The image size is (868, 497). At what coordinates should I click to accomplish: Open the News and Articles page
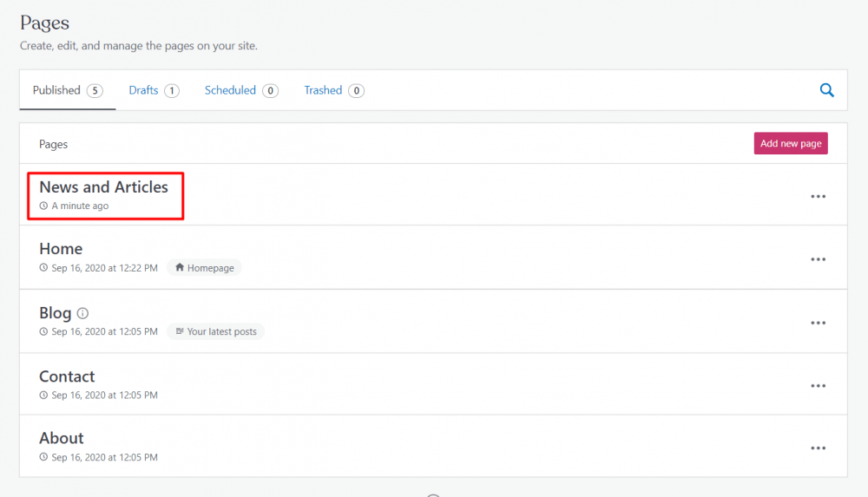(x=103, y=187)
